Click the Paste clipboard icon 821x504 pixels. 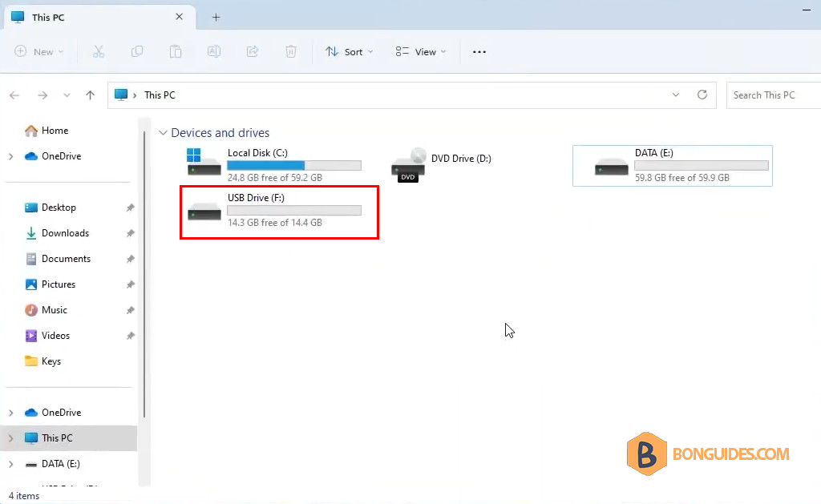pos(176,51)
